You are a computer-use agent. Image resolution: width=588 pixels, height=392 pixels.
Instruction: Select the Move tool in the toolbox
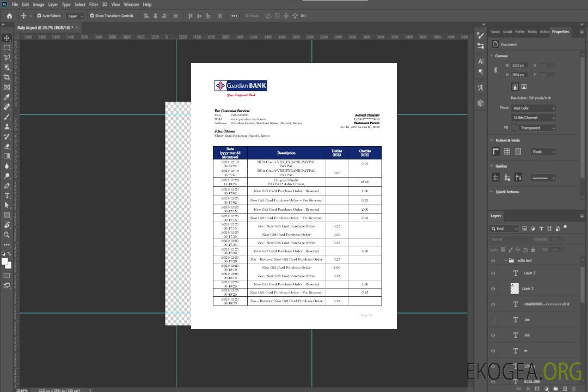[7, 38]
